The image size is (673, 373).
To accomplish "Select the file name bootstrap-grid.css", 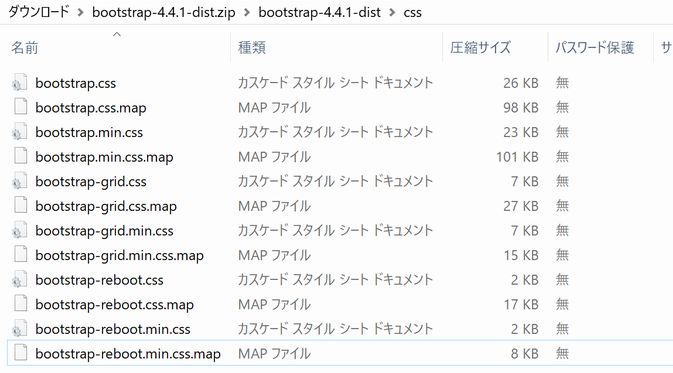I will click(x=91, y=182).
